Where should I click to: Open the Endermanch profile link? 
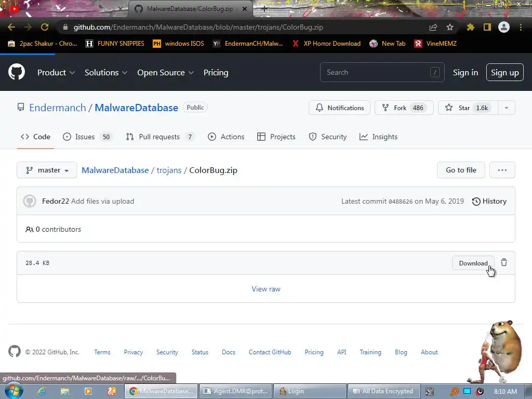coord(58,108)
